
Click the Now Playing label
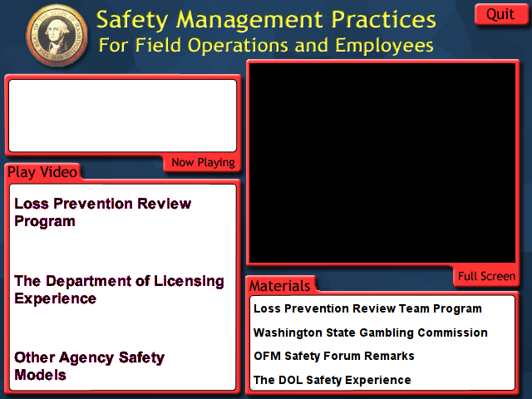203,163
